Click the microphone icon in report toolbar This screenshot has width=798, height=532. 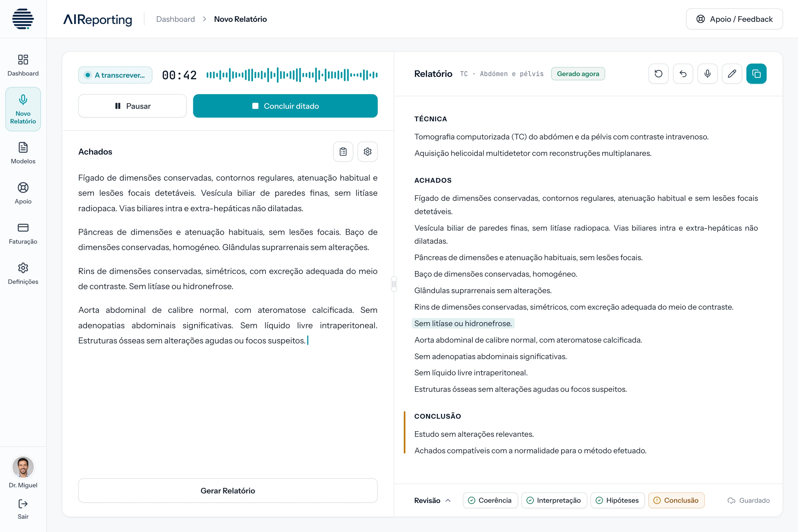coord(707,74)
